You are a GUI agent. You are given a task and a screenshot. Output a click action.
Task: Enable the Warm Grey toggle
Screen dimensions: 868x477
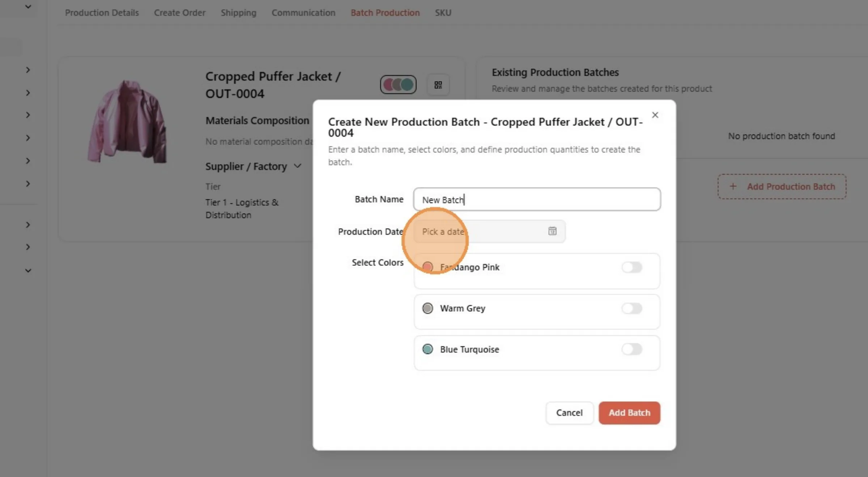[x=632, y=308]
